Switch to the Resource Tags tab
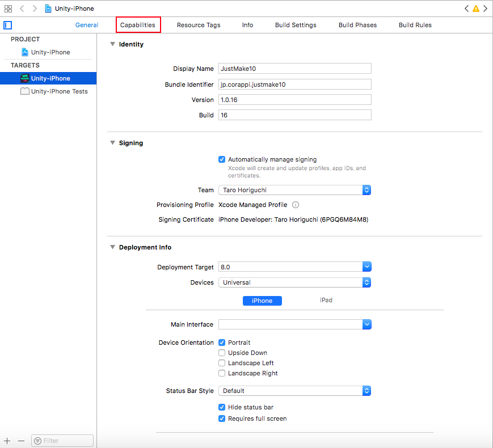 199,25
